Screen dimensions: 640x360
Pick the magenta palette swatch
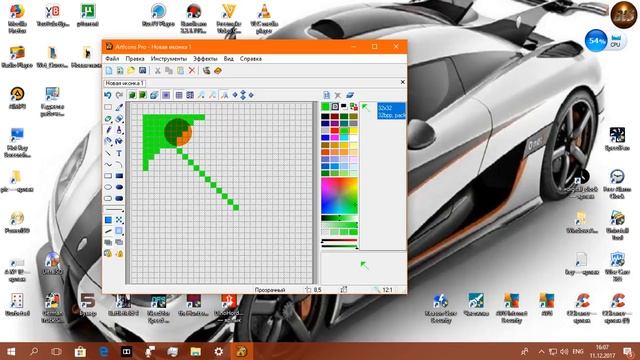(x=335, y=137)
